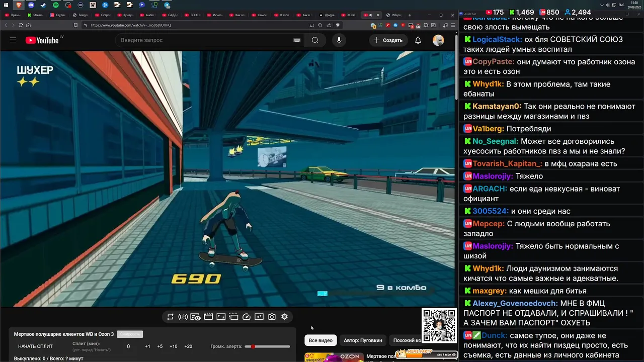Viewport: 644px width, 362px height.
Task: Click the YouTube viewer count 175
Action: (x=495, y=12)
